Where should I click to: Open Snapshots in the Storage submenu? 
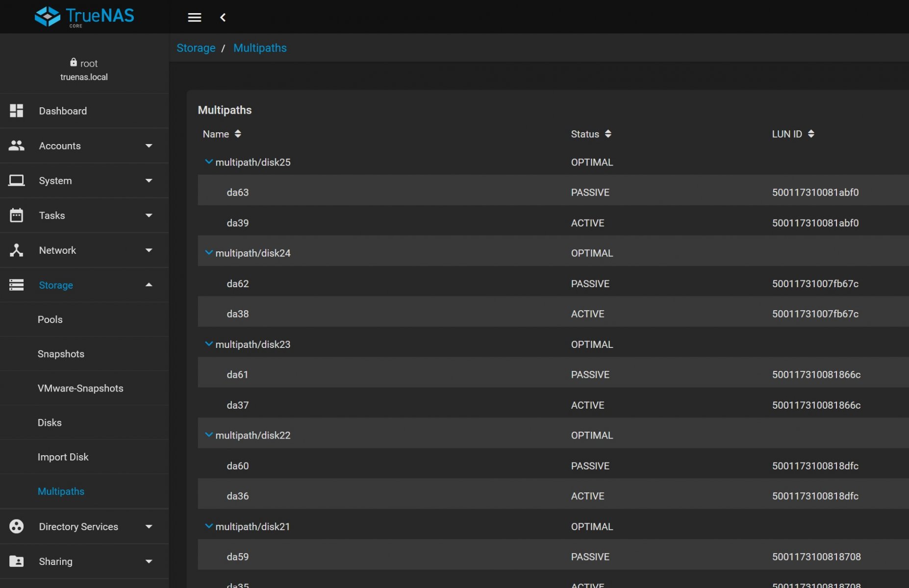click(x=61, y=354)
